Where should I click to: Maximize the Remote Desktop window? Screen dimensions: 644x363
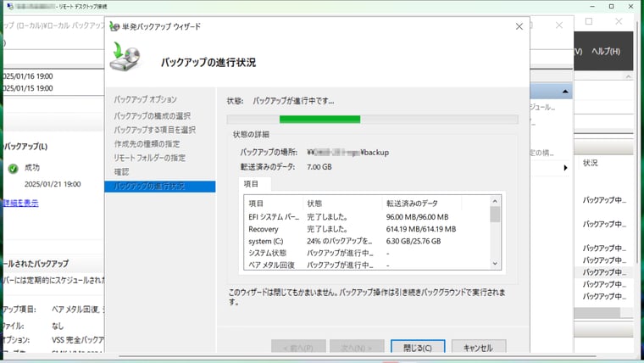coord(612,6)
